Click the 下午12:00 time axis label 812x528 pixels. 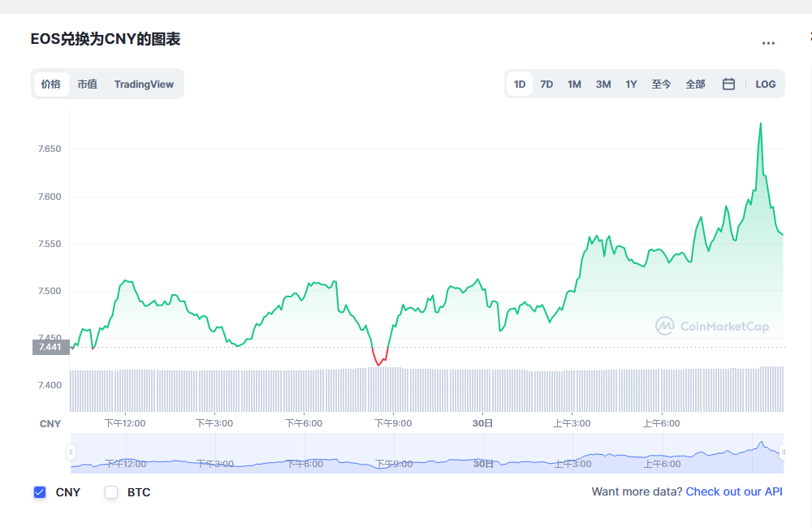tap(125, 423)
